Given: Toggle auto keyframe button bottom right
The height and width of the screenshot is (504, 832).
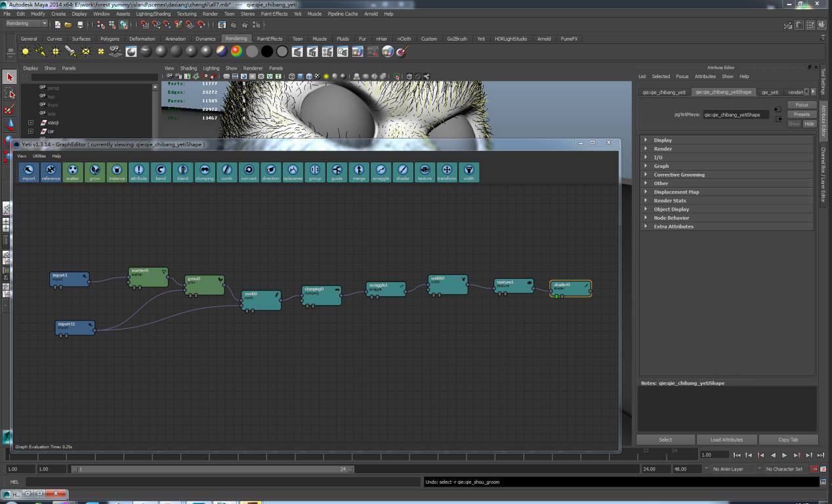Looking at the screenshot, I should tap(814, 469).
